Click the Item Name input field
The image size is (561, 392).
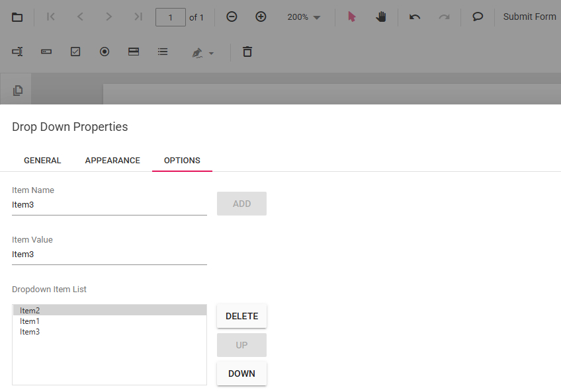coord(109,205)
